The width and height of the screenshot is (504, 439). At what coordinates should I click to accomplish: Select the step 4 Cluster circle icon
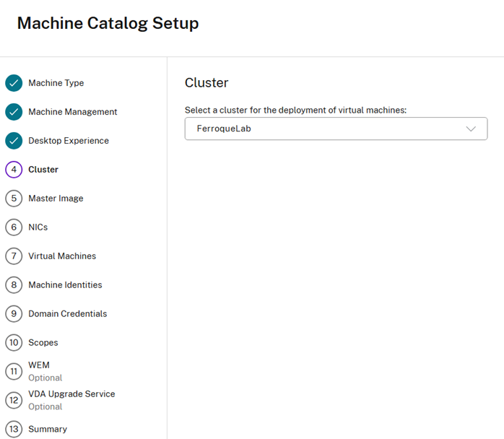click(14, 170)
